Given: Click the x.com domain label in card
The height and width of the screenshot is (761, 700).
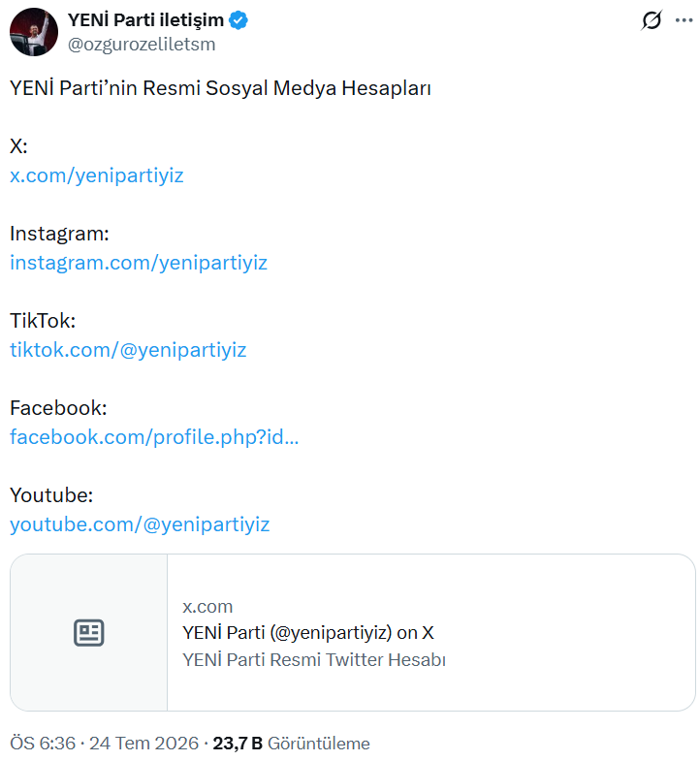Looking at the screenshot, I should pos(207,607).
